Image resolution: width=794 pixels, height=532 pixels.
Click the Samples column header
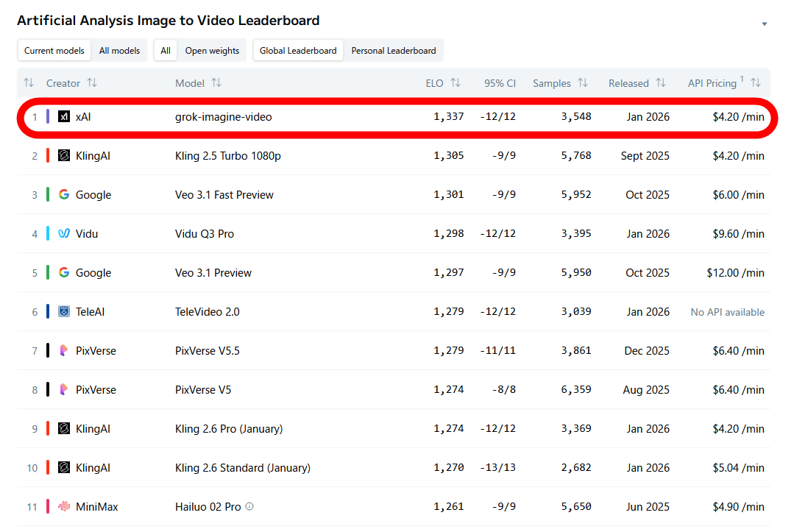point(552,83)
